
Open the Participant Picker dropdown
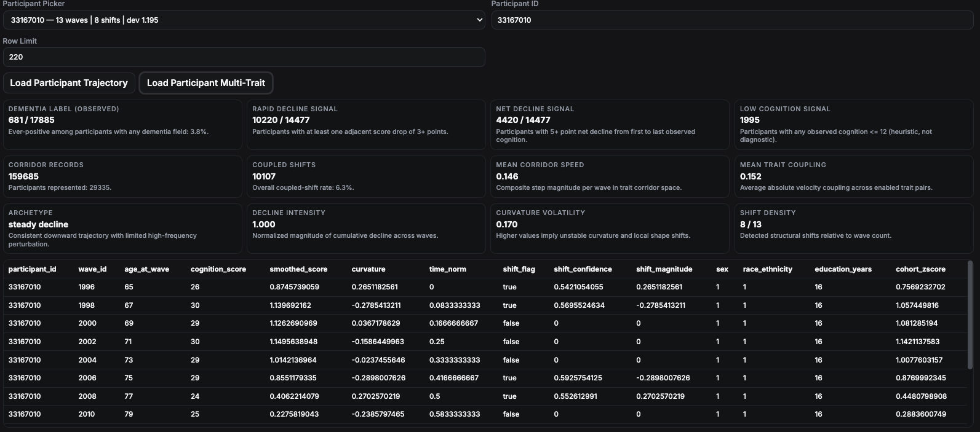pyautogui.click(x=244, y=20)
